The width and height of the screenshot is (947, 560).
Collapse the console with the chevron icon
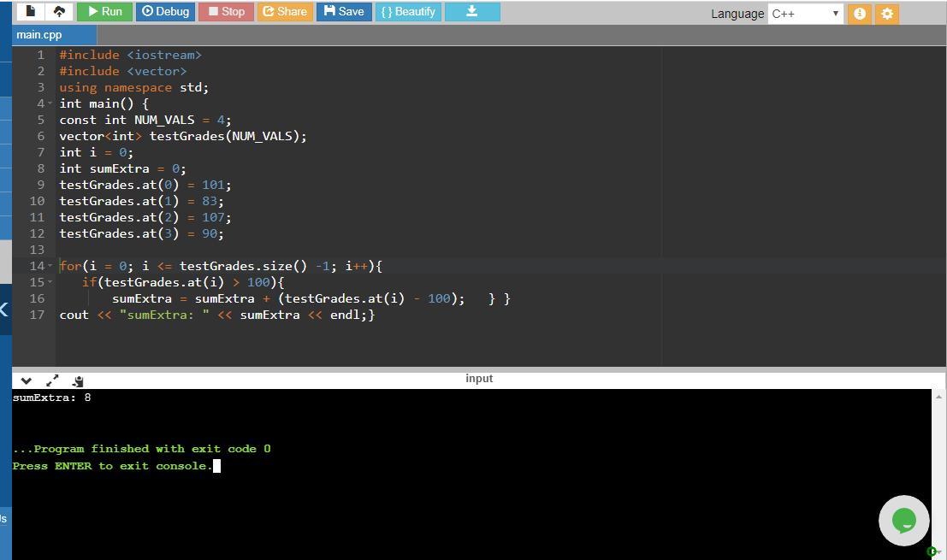[x=26, y=380]
